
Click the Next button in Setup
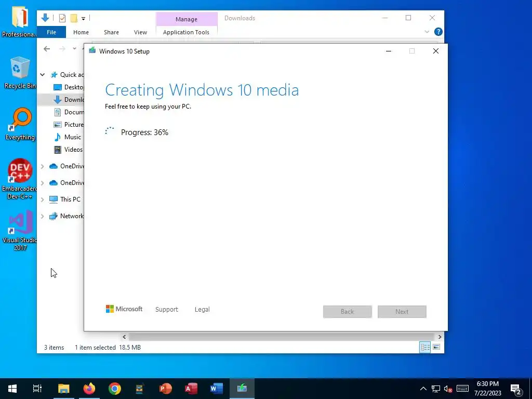[402, 312]
